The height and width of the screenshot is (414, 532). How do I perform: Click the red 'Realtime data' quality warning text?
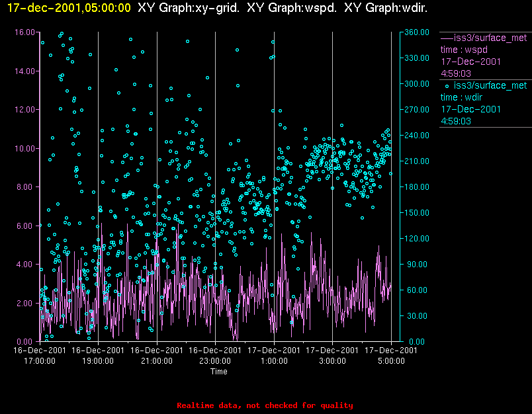point(265,405)
